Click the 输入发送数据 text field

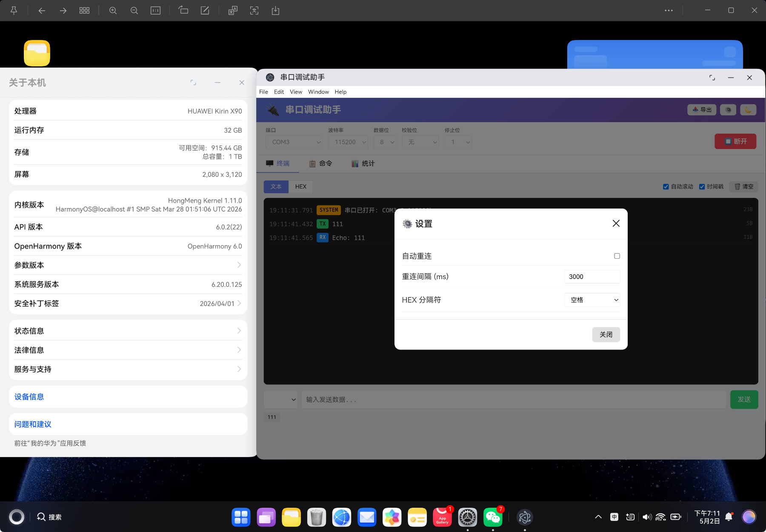(x=514, y=400)
